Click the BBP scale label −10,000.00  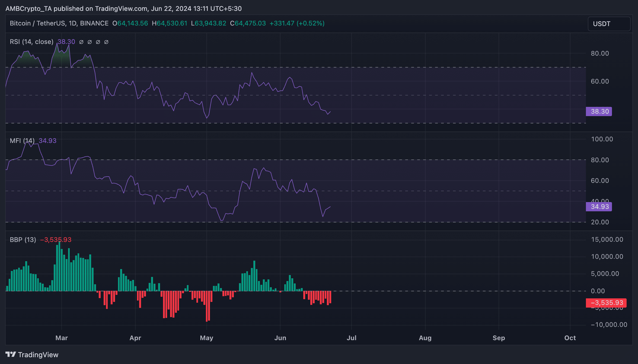[x=609, y=325]
